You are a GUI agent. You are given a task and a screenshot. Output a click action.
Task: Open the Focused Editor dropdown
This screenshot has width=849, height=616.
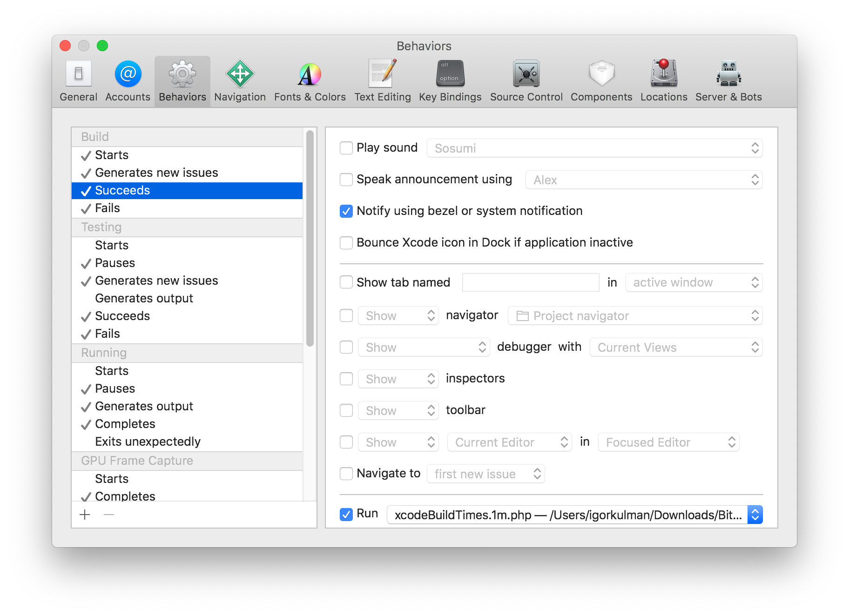(x=668, y=442)
